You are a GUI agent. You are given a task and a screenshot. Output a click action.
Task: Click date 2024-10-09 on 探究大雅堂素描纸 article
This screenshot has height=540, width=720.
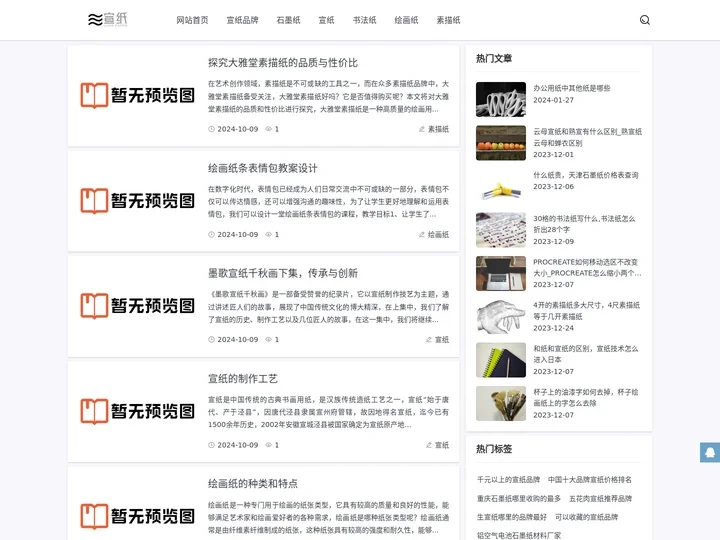pyautogui.click(x=237, y=129)
